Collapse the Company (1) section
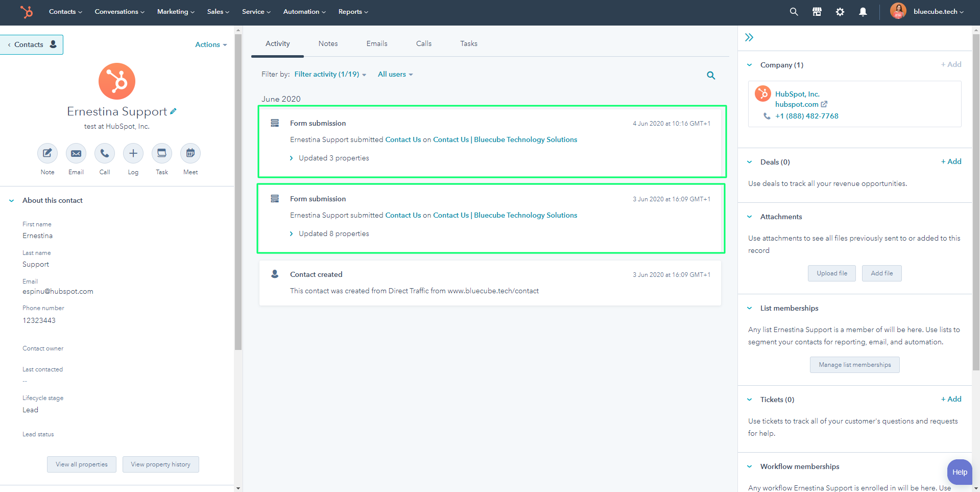This screenshot has width=980, height=492. (749, 65)
